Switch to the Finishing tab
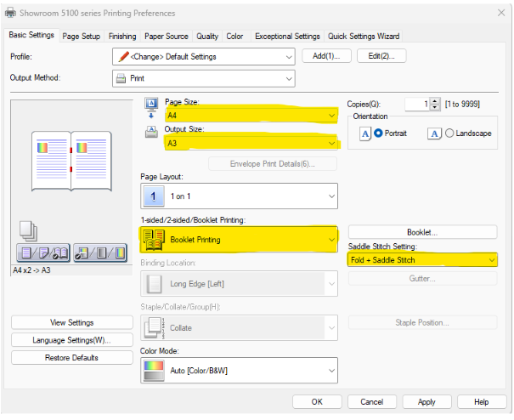 [121, 37]
